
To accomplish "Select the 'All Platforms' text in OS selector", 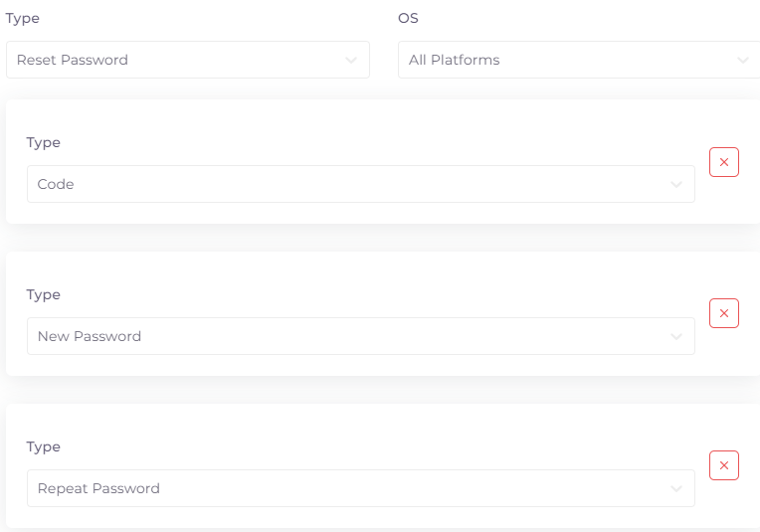I will (x=455, y=60).
